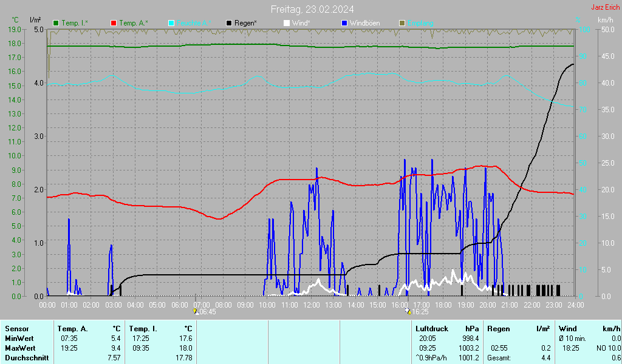Click the 12:00 label on time axis
This screenshot has width=622, height=364.
pos(312,304)
